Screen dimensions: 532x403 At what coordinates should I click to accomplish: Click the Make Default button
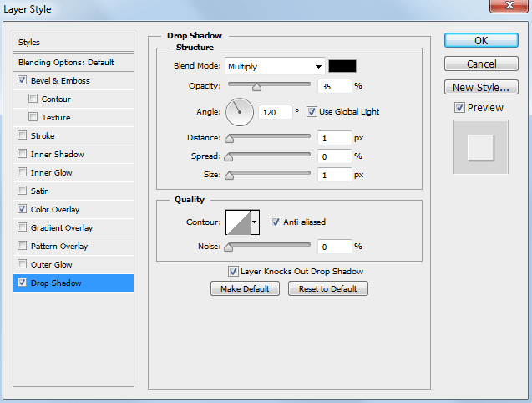tap(245, 288)
